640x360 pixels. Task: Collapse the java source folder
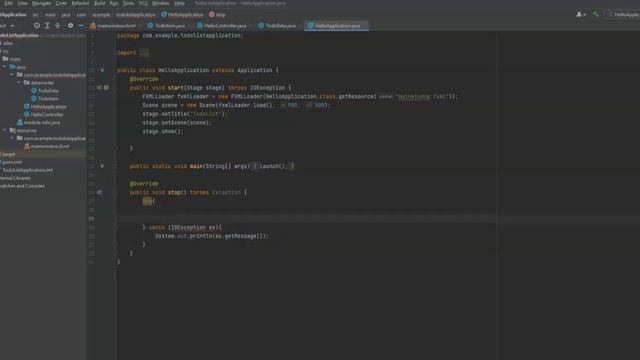point(4,67)
